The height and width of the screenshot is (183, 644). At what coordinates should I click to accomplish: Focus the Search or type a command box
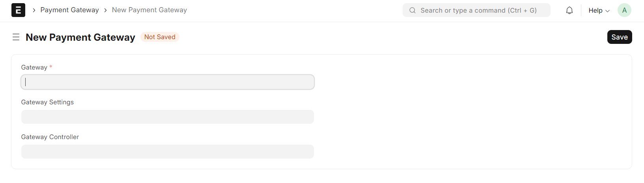point(476,10)
